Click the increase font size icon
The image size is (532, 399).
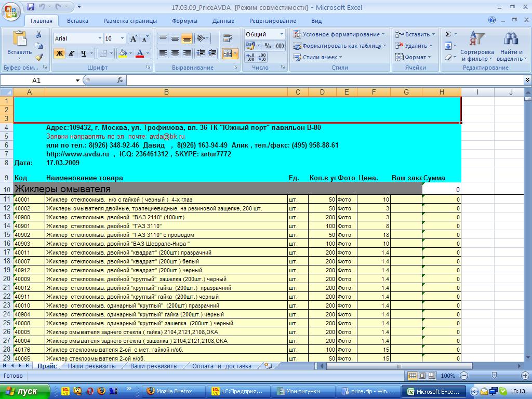point(134,38)
